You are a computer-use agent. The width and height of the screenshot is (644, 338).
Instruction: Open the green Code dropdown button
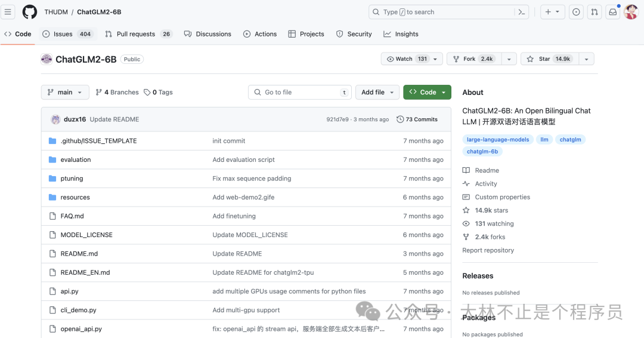click(x=427, y=92)
